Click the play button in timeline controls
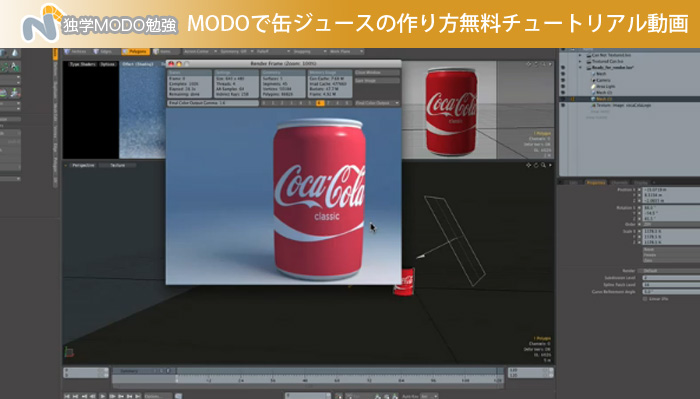Image resolution: width=700 pixels, height=399 pixels. coord(102,396)
